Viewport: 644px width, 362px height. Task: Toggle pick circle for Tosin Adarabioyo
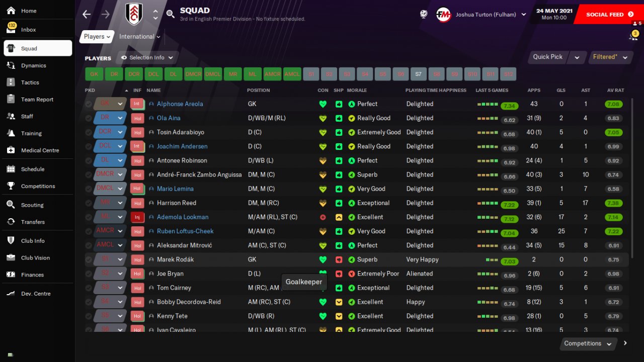click(89, 132)
